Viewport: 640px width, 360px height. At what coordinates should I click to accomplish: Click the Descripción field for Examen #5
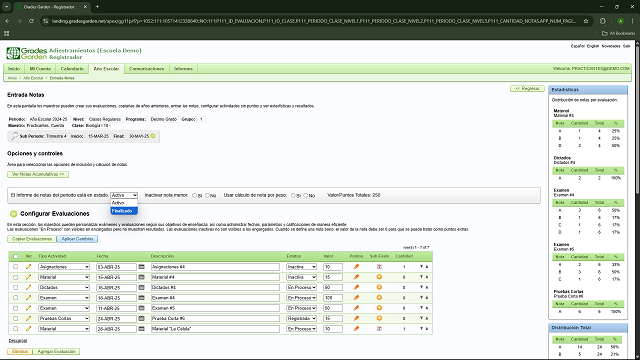tap(215, 308)
